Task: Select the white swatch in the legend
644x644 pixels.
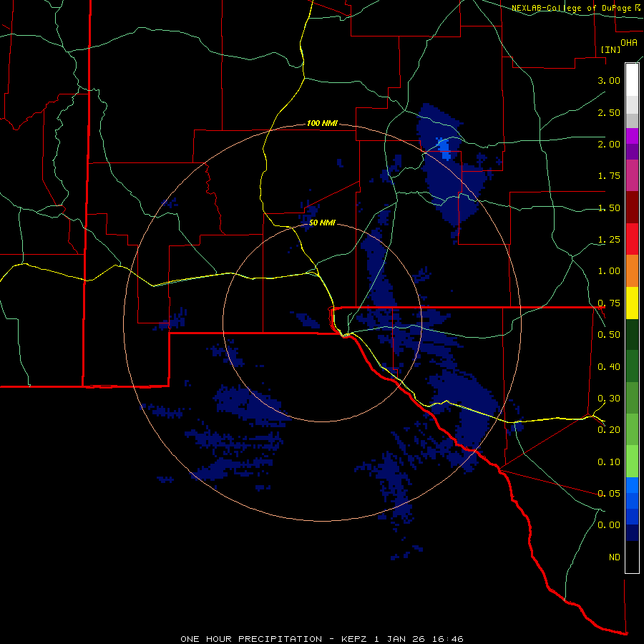Action: [632, 79]
